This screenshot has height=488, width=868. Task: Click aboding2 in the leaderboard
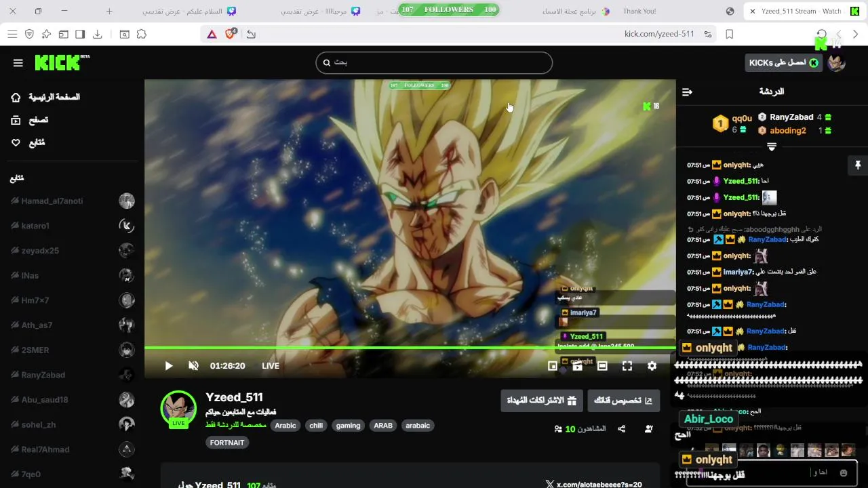click(x=787, y=131)
